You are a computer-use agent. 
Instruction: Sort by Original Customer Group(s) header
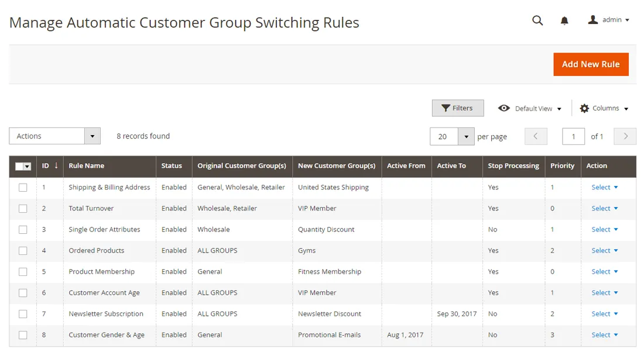[x=241, y=165]
